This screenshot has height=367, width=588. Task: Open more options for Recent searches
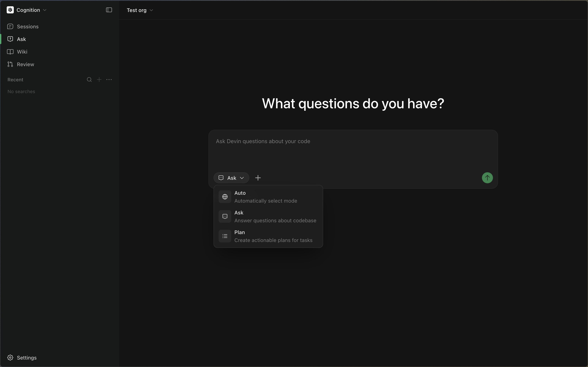tap(109, 79)
